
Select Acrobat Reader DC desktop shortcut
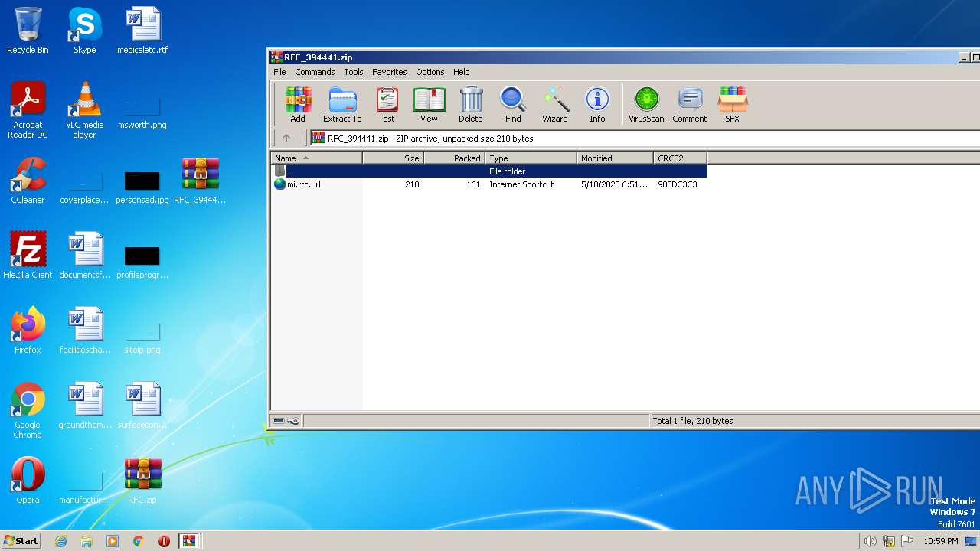(x=28, y=110)
